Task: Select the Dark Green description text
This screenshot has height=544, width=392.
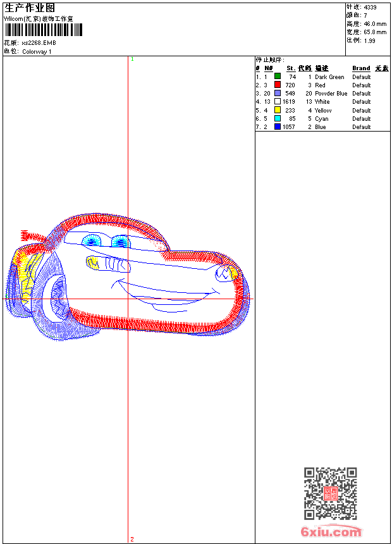Action: (x=329, y=77)
